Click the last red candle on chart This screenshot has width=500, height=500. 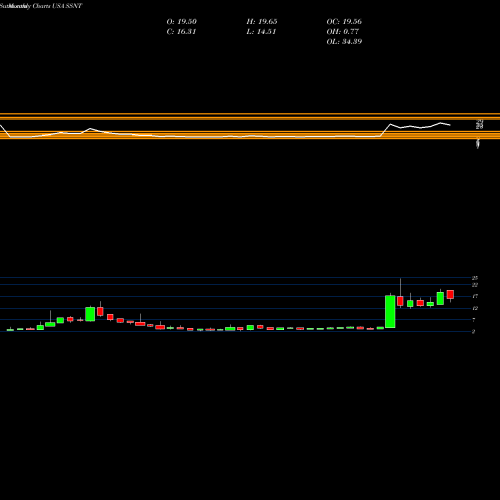(x=450, y=294)
